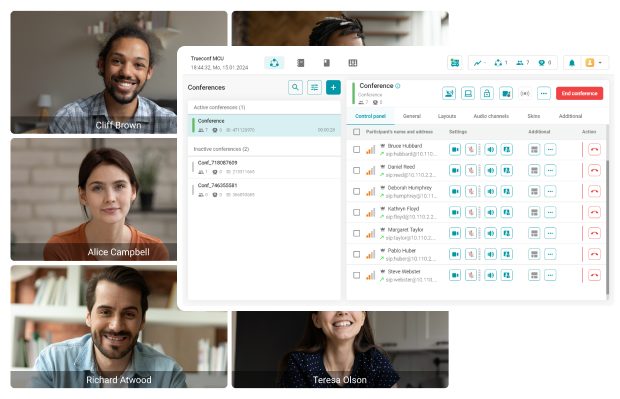Disconnect Steve Webster with hang-up button
This screenshot has width=620, height=399.
594,275
